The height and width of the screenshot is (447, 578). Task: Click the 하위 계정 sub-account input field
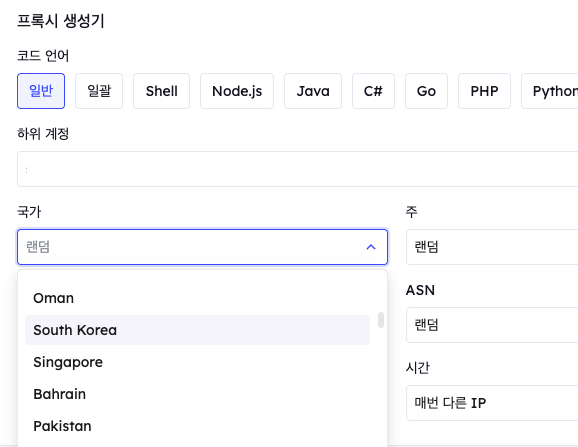click(297, 169)
